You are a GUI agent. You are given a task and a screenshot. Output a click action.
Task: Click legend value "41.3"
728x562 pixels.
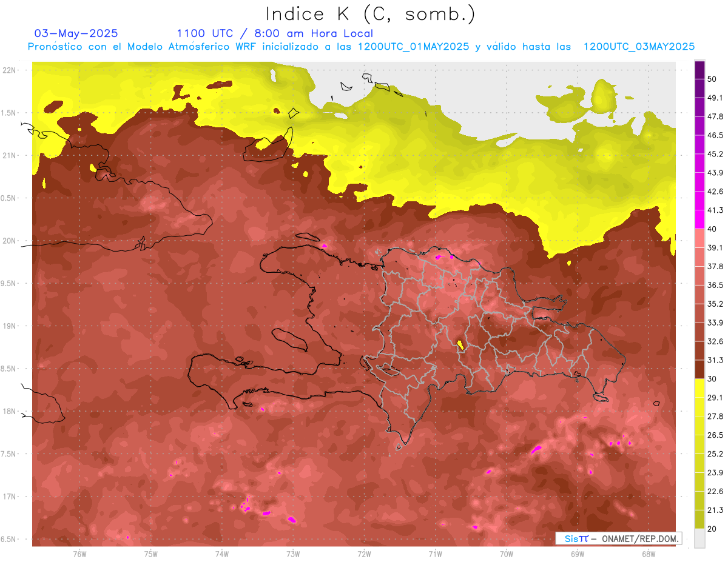(715, 210)
